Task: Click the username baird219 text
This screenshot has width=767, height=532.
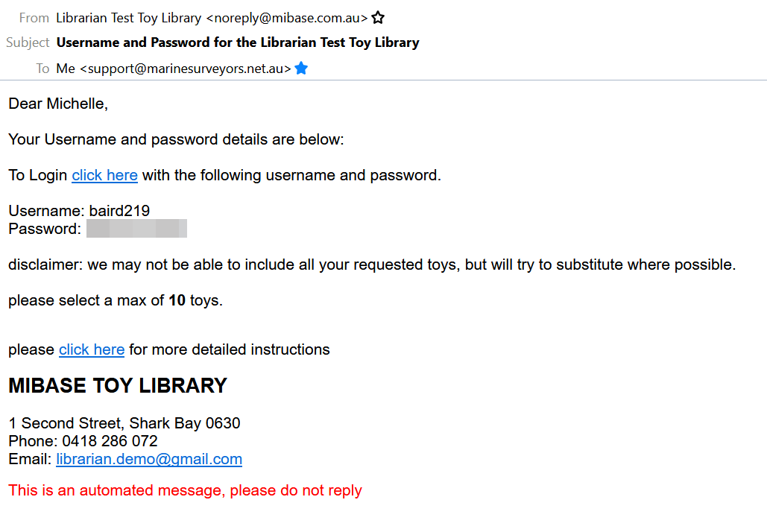Action: [119, 211]
